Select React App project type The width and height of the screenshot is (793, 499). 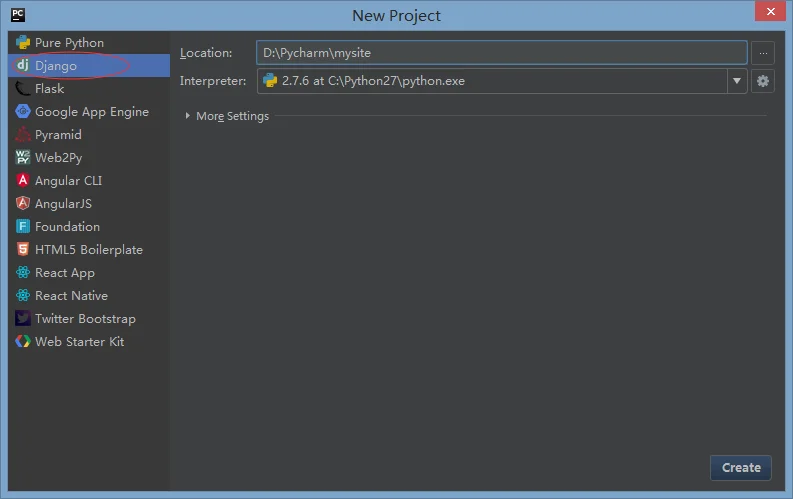89,273
